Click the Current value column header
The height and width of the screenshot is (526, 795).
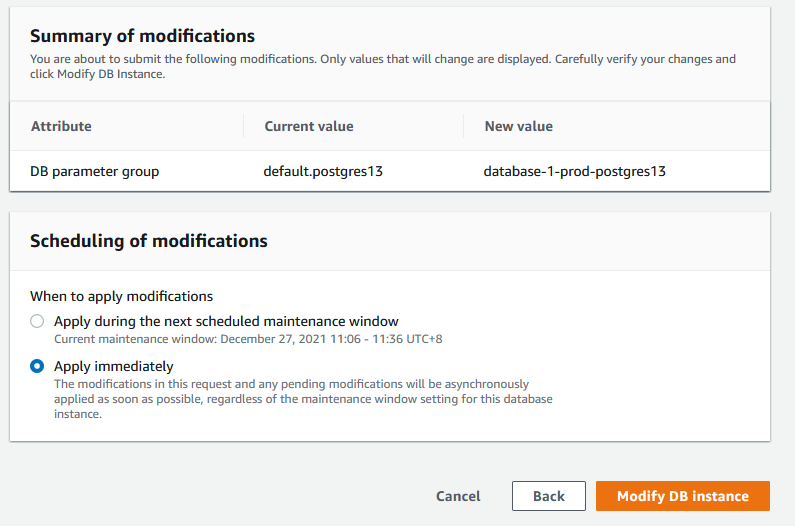[308, 126]
